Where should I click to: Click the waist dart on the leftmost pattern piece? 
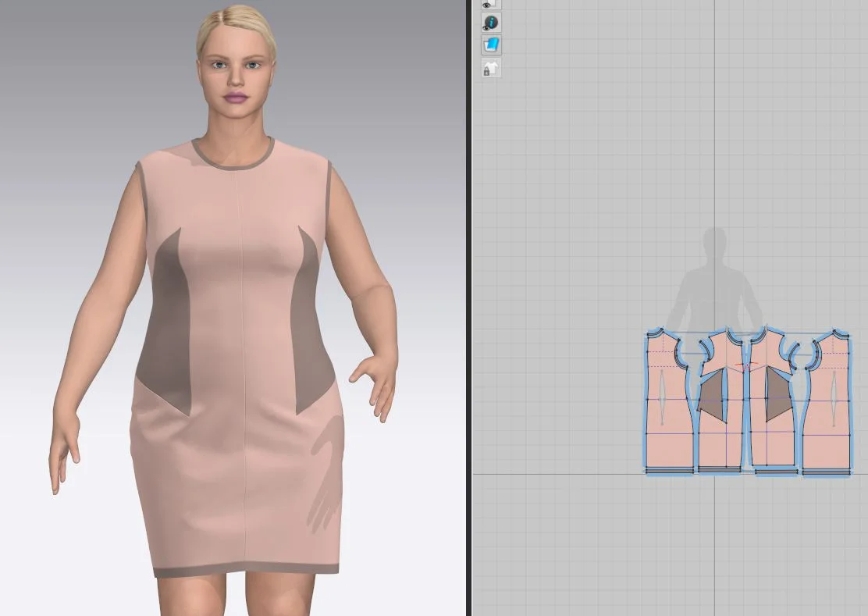661,397
